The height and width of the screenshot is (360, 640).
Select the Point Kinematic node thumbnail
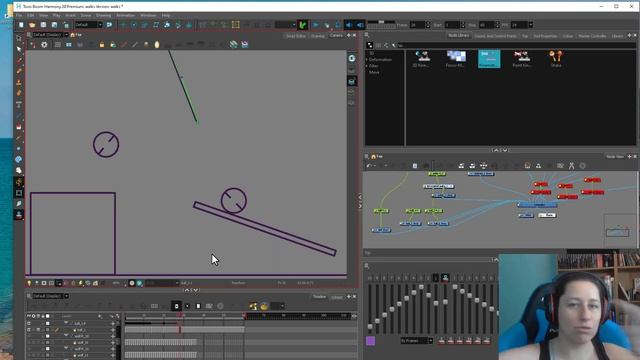click(x=522, y=59)
